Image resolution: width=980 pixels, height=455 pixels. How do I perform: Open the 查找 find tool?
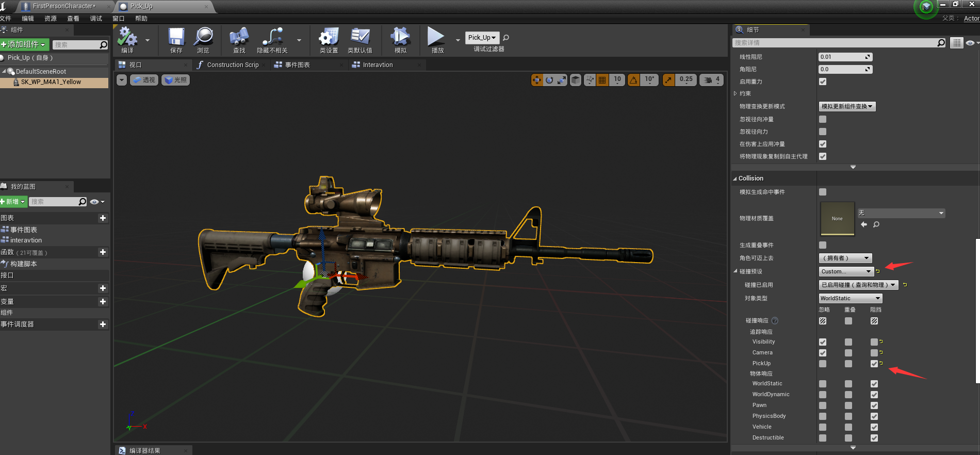[x=239, y=40]
